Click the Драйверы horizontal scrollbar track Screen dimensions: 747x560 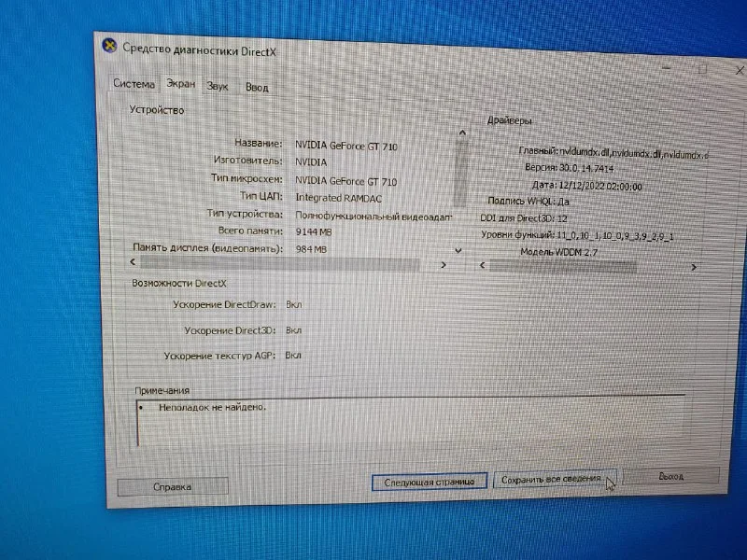tap(588, 266)
